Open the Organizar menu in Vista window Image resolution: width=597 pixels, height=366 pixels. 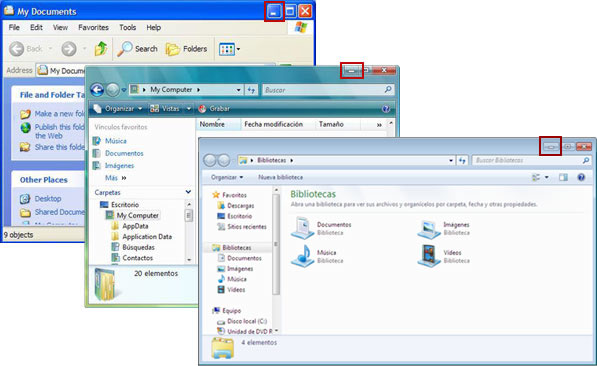pyautogui.click(x=118, y=109)
